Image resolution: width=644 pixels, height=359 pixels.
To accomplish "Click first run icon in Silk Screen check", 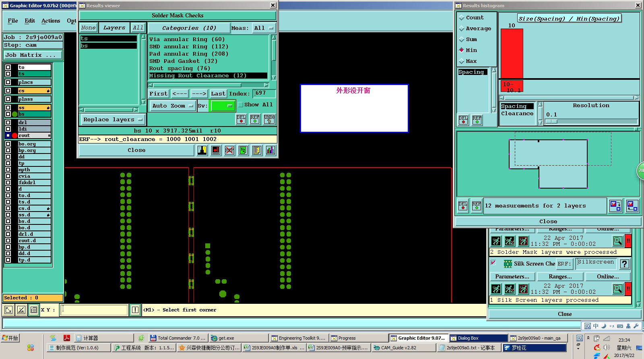I will 496,289.
